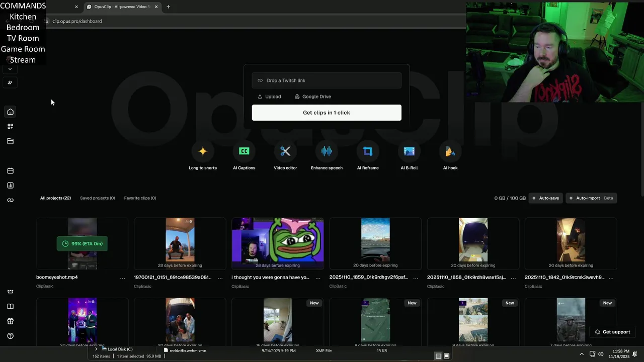
Task: Click the crown upgrade icon in sidebar
Action: click(x=10, y=292)
